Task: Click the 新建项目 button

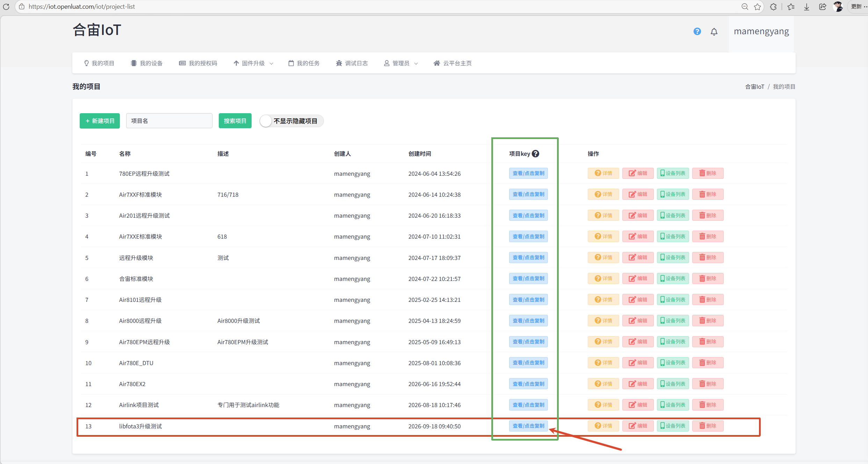Action: click(x=100, y=121)
